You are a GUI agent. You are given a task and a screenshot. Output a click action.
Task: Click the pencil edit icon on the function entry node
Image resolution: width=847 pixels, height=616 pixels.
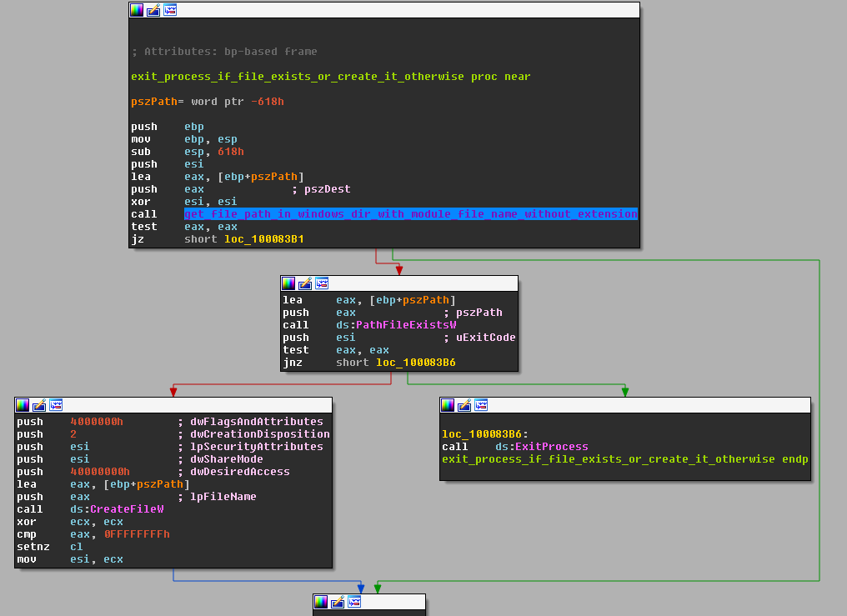153,10
